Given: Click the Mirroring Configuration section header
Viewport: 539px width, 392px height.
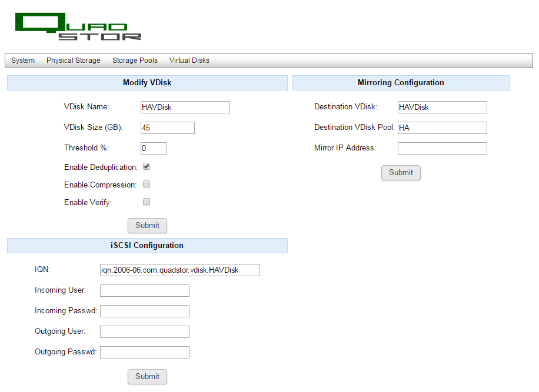Looking at the screenshot, I should [401, 83].
